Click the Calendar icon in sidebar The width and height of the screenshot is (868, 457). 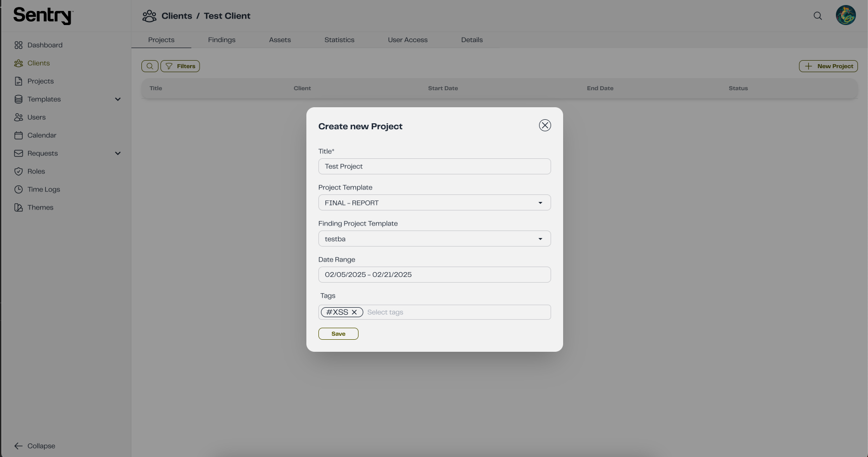click(19, 135)
